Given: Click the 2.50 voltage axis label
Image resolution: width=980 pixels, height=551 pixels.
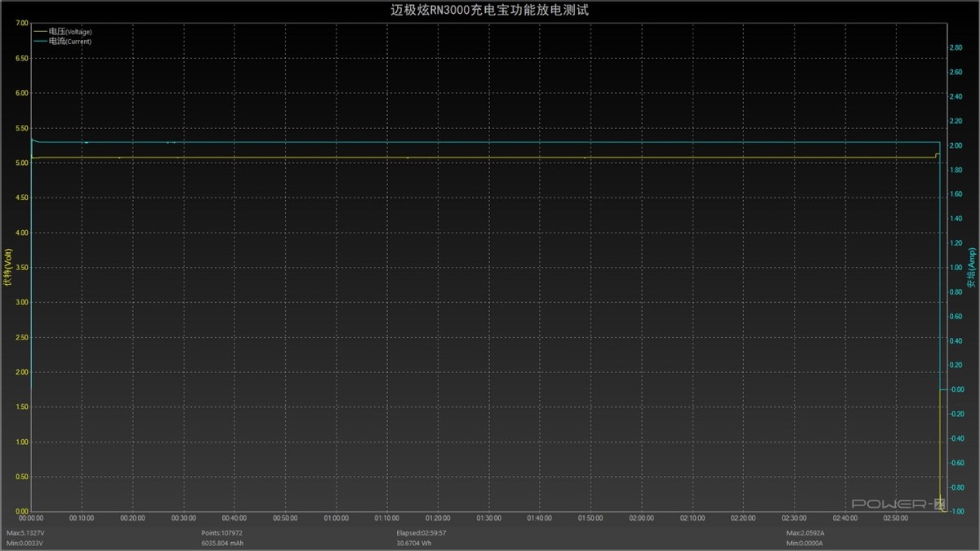Looking at the screenshot, I should point(21,337).
